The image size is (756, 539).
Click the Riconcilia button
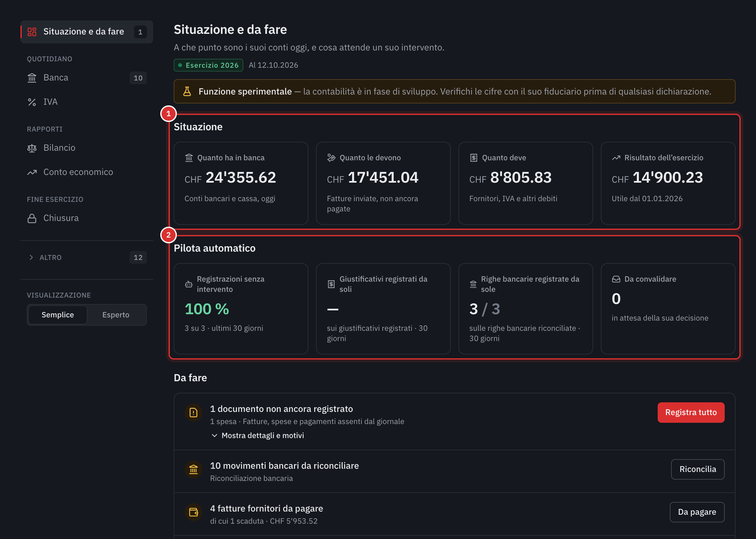click(x=698, y=469)
